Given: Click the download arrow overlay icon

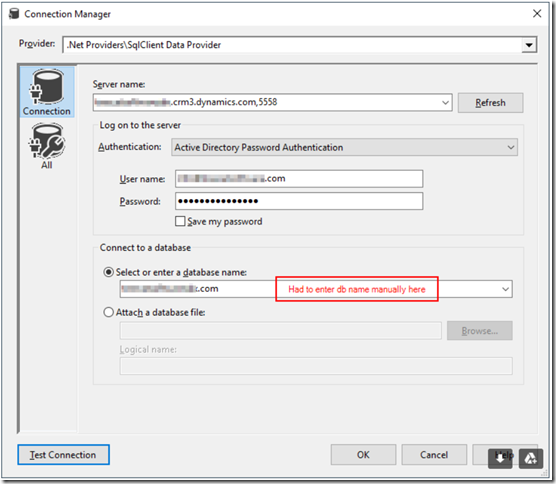Looking at the screenshot, I should click(x=500, y=458).
